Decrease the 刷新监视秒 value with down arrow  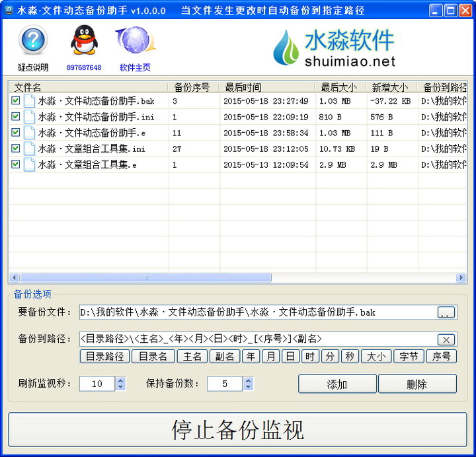pyautogui.click(x=120, y=387)
